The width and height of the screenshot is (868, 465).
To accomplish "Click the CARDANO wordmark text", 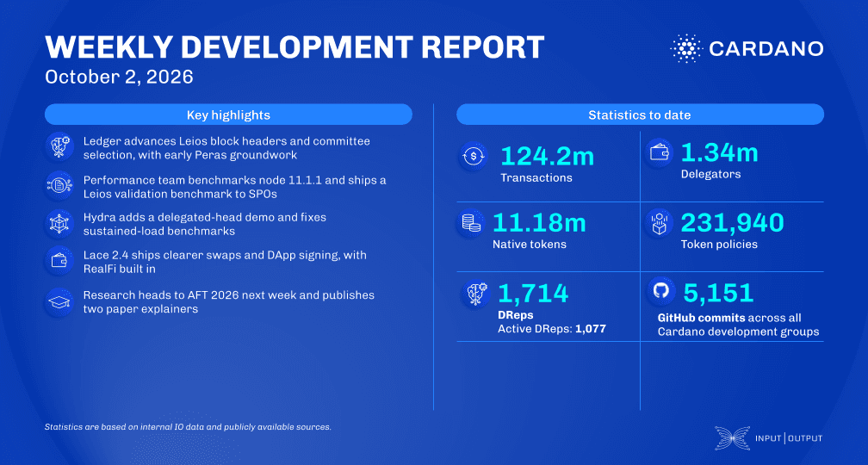I will [766, 48].
